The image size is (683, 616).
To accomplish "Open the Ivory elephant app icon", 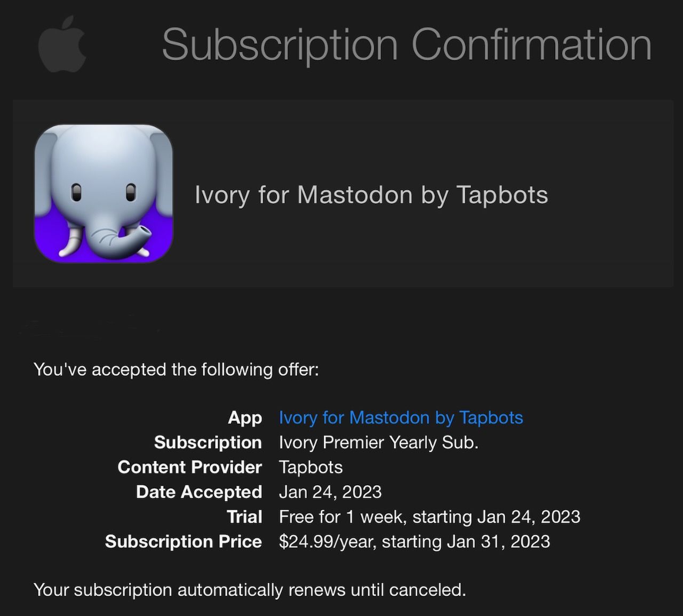I will click(104, 194).
